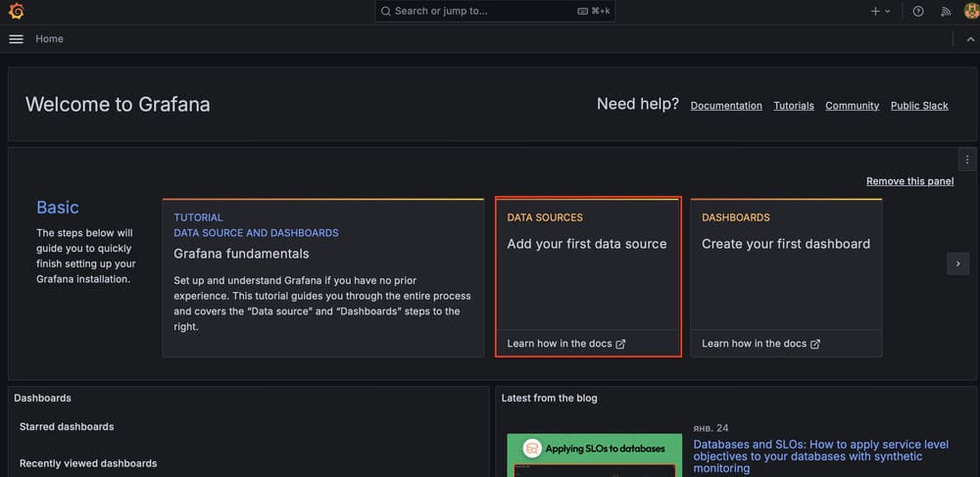The width and height of the screenshot is (980, 477).
Task: Open the Grafana fundamentals tutorial card
Action: click(323, 278)
